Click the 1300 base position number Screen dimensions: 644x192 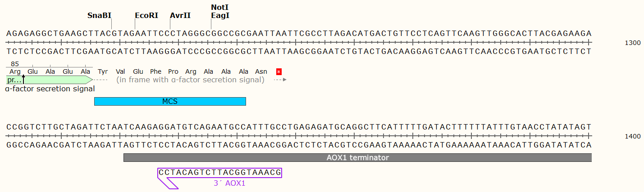632,43
